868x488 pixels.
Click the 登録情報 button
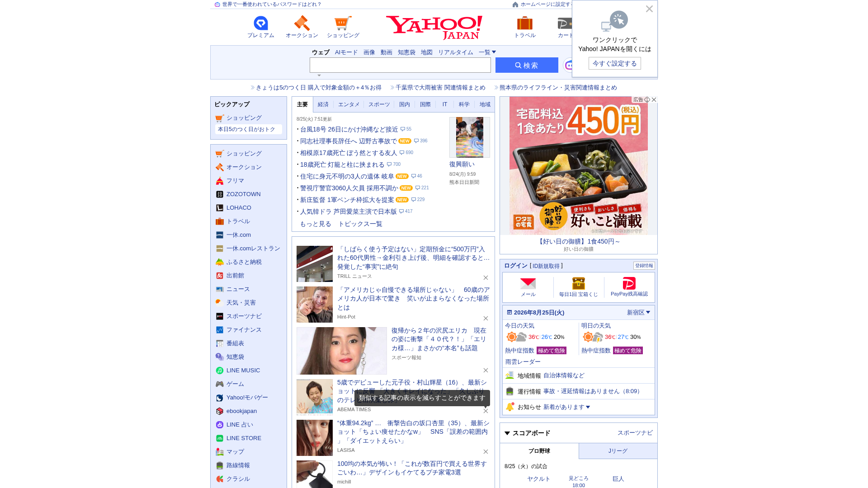644,266
